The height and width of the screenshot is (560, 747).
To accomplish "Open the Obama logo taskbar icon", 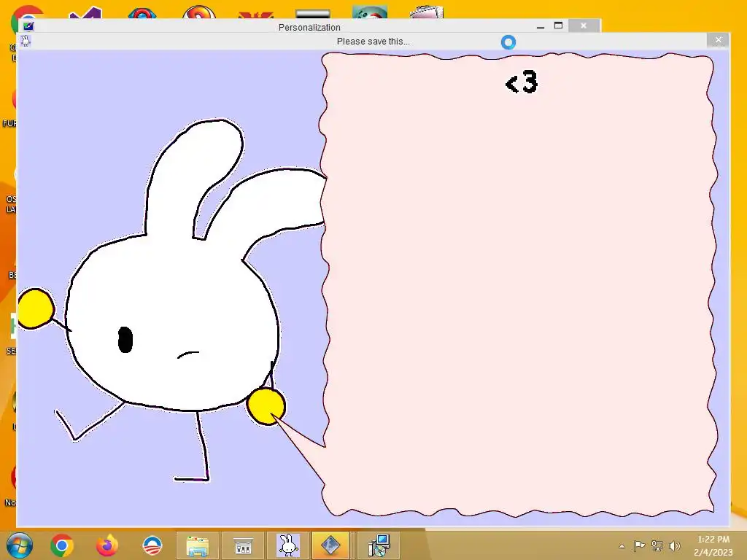I will (152, 545).
